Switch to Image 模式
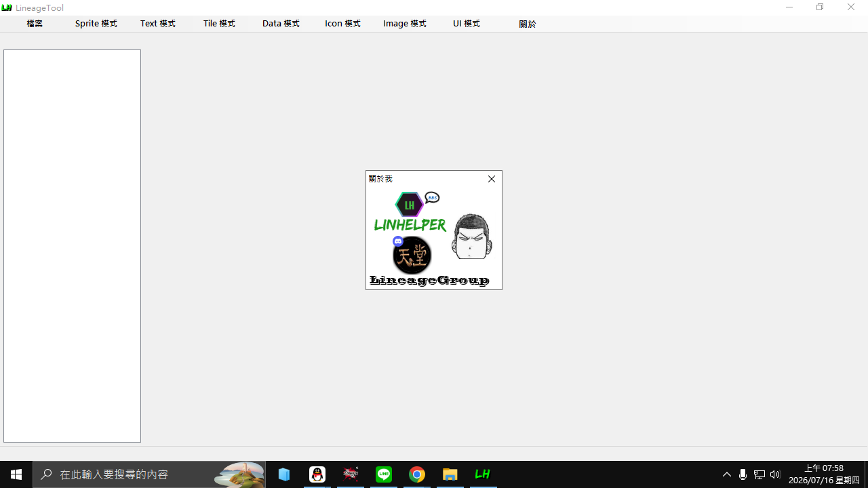Image resolution: width=868 pixels, height=488 pixels. coord(405,24)
